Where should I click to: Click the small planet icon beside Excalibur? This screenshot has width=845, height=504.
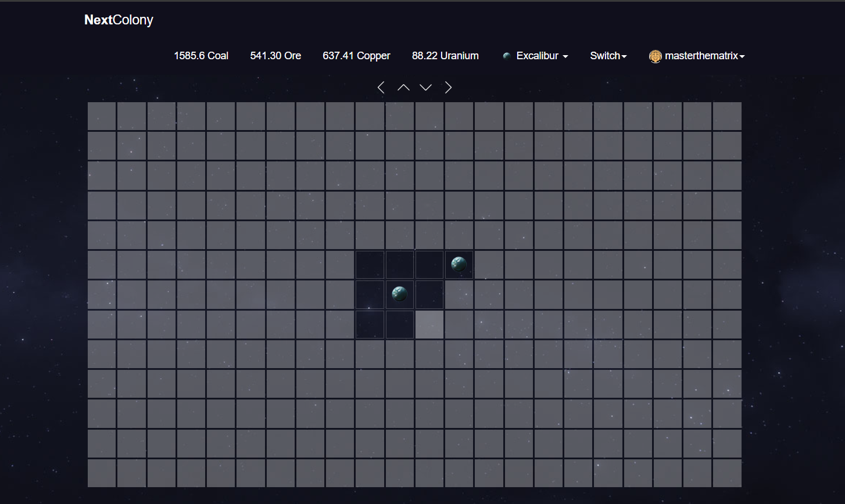point(507,56)
